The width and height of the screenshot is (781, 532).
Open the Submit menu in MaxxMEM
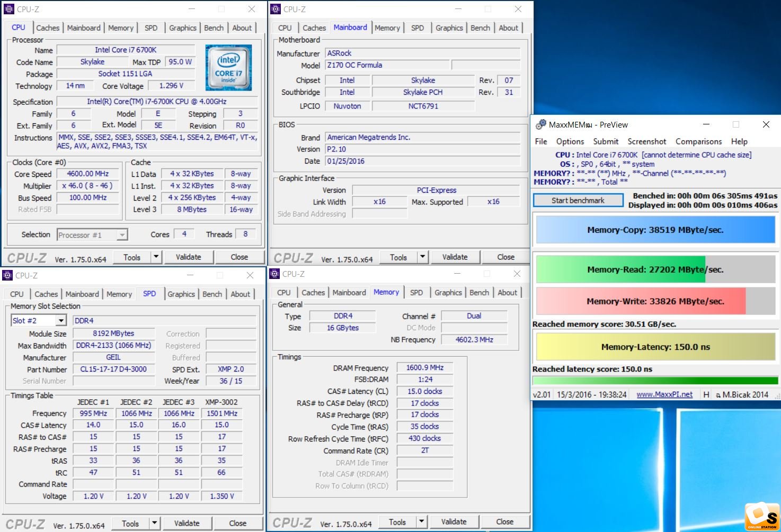click(x=606, y=142)
